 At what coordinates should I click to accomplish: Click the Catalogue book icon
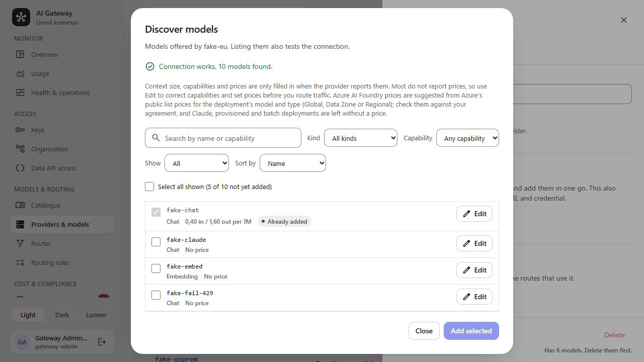20,205
